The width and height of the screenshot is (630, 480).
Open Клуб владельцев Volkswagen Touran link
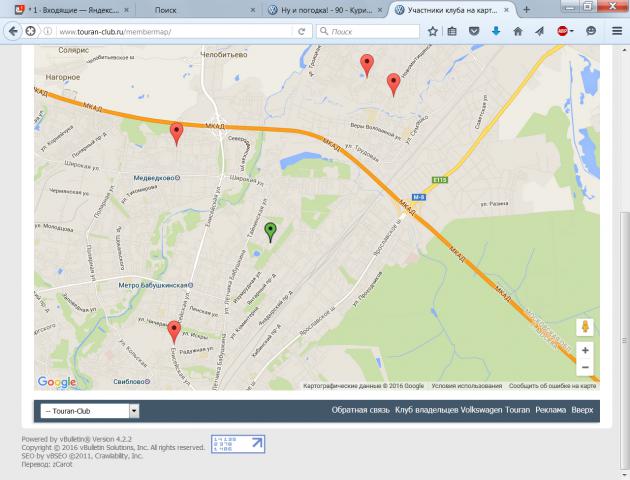coord(462,410)
